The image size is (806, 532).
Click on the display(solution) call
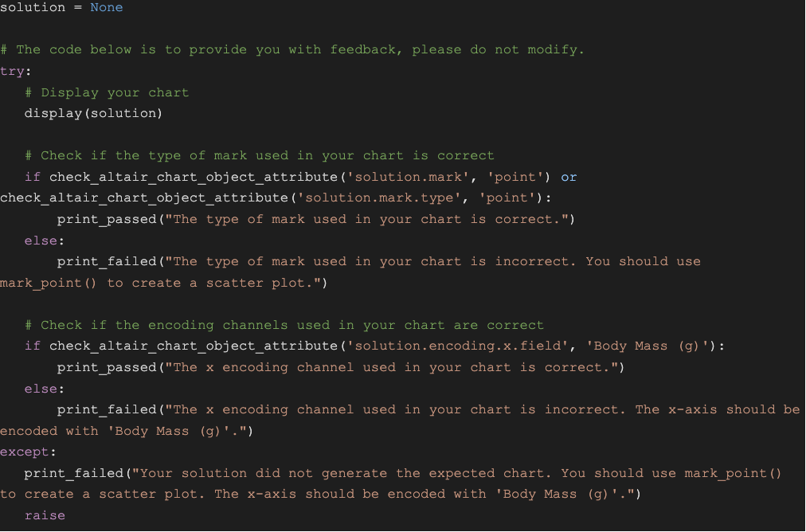[93, 113]
